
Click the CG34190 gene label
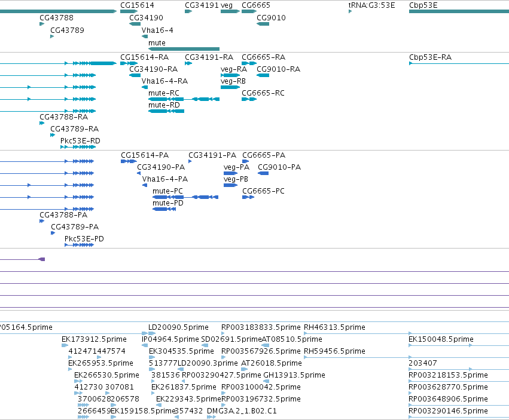146,18
